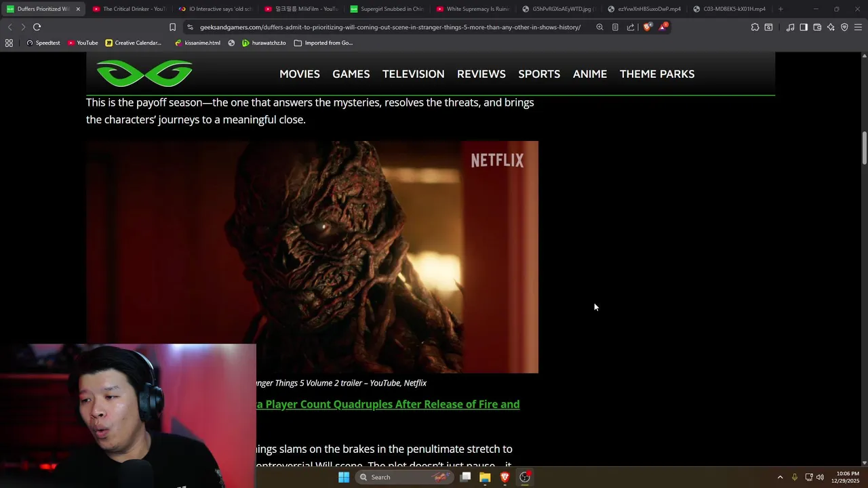Open the apps grid in bookmarks bar
The width and height of the screenshot is (868, 488).
(x=9, y=43)
